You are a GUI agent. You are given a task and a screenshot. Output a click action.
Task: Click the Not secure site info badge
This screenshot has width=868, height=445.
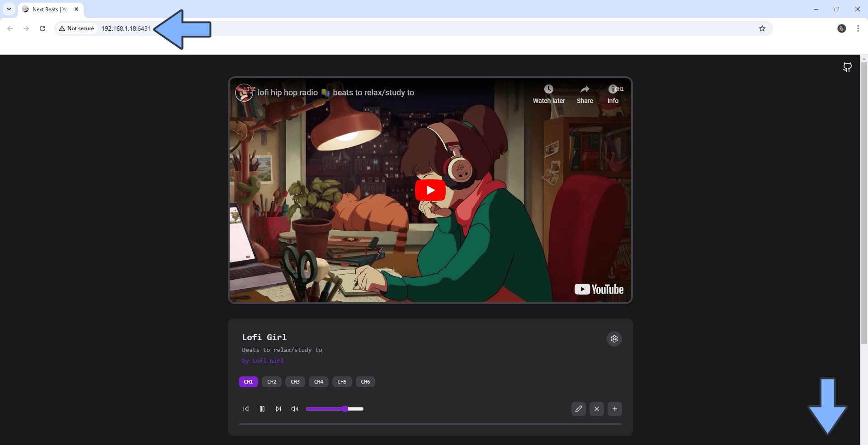pos(76,28)
